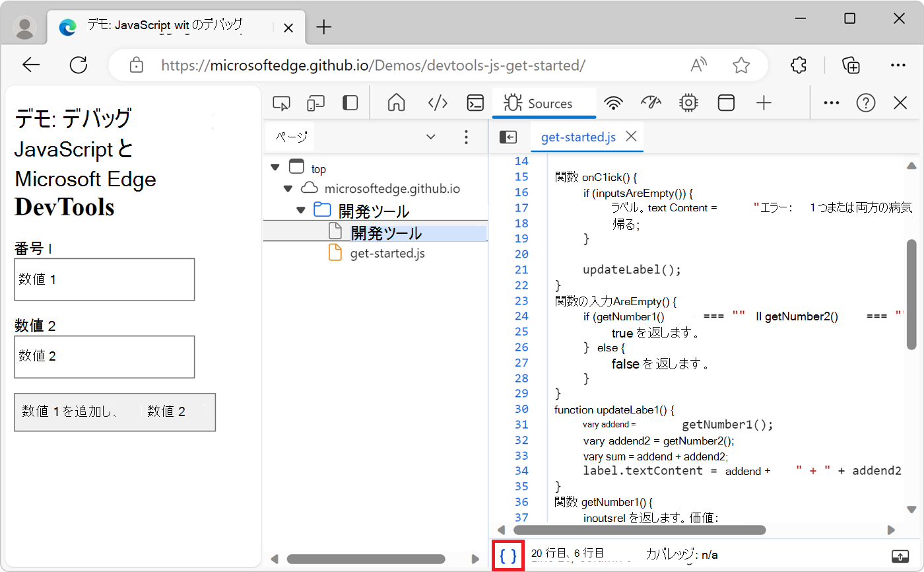Open the Memory tool chip icon

688,103
